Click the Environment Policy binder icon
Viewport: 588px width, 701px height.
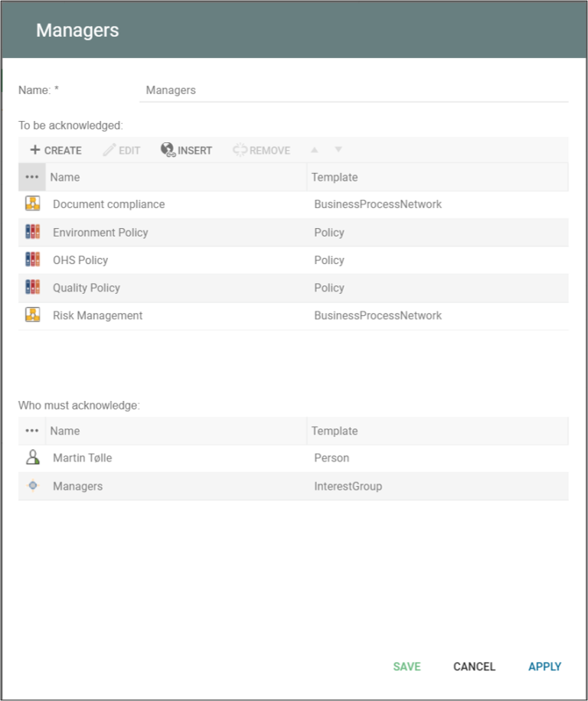(x=32, y=233)
